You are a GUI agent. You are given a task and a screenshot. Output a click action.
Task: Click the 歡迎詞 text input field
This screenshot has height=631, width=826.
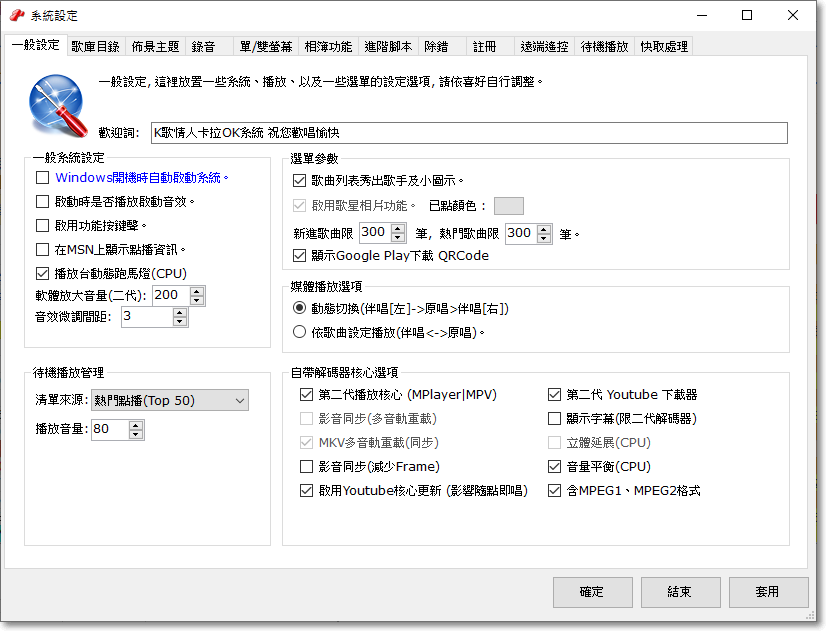[x=468, y=133]
